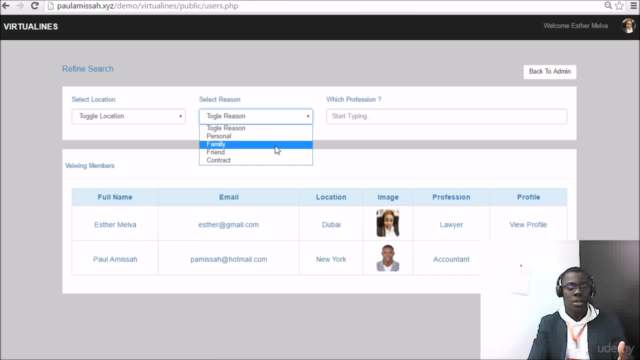Click the Paul Amissah name cell

click(115, 259)
